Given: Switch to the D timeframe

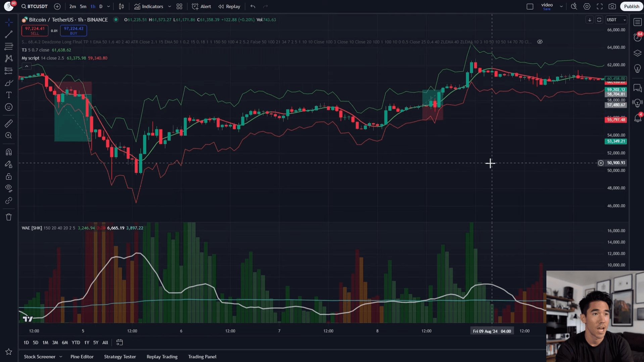Looking at the screenshot, I should pos(101,6).
